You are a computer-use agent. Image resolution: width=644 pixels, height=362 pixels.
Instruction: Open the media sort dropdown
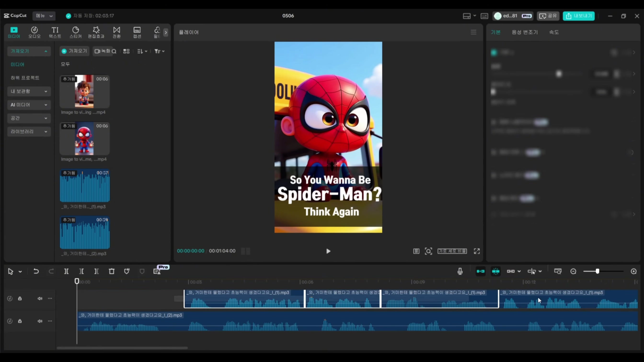[x=142, y=51]
